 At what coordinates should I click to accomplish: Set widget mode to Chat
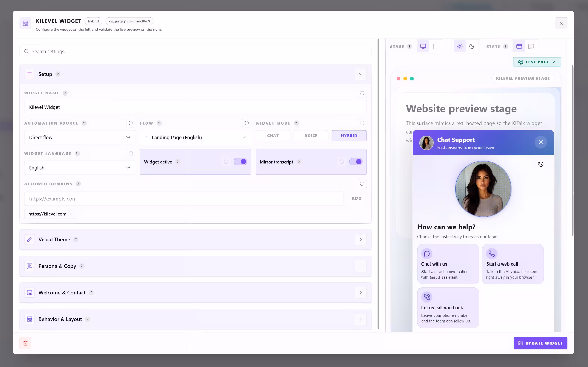coord(273,136)
